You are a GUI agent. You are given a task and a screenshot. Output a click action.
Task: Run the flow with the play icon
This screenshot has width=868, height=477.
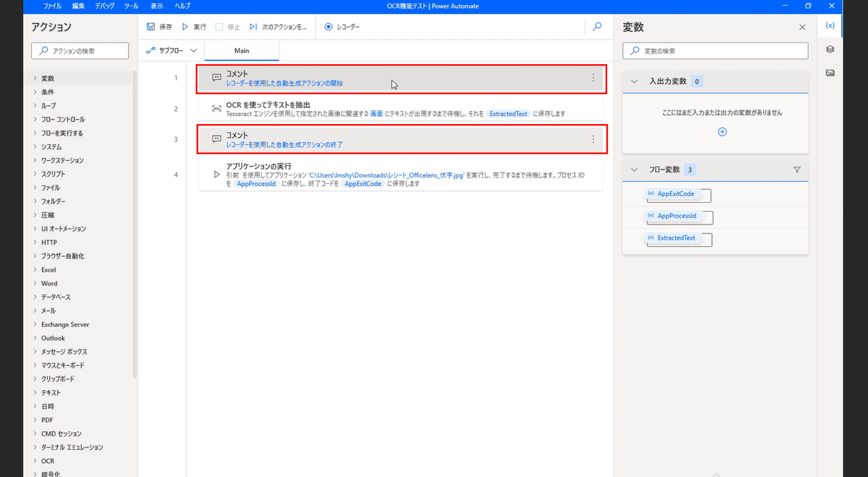pyautogui.click(x=185, y=27)
